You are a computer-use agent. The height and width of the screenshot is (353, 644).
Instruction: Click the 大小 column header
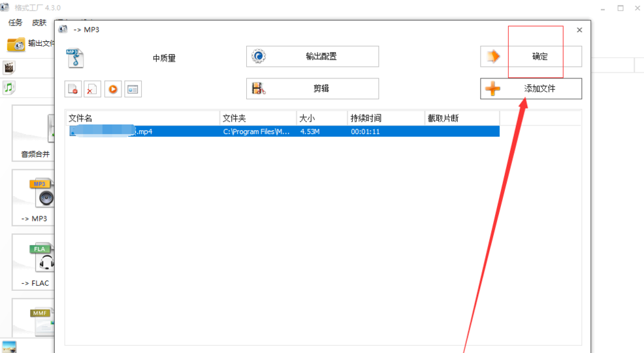[x=322, y=118]
